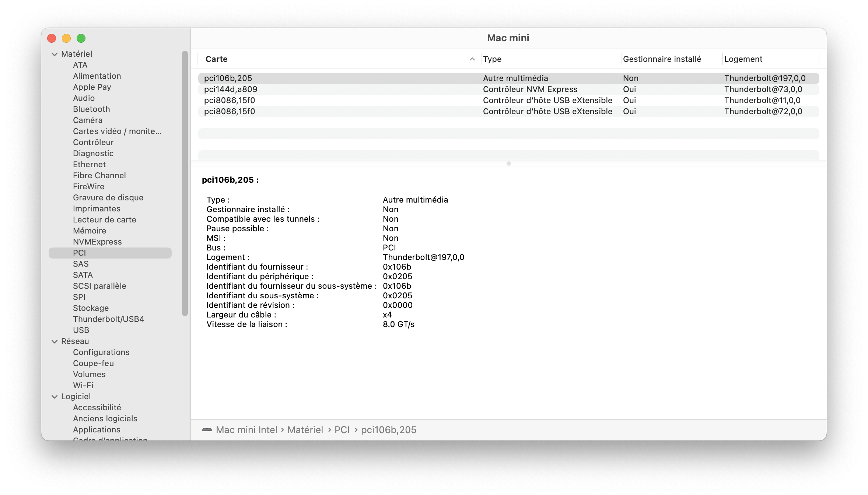868x495 pixels.
Task: Click Matériel in the bottom path bar
Action: pos(305,430)
